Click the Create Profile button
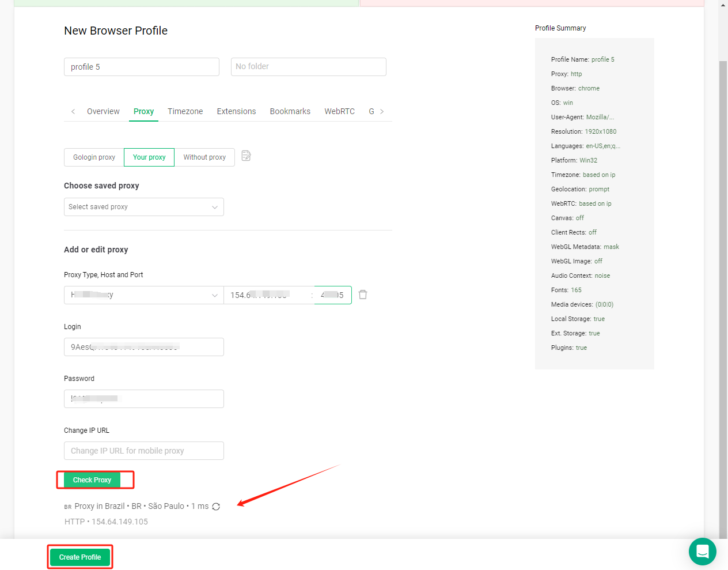This screenshot has width=728, height=570. point(80,557)
